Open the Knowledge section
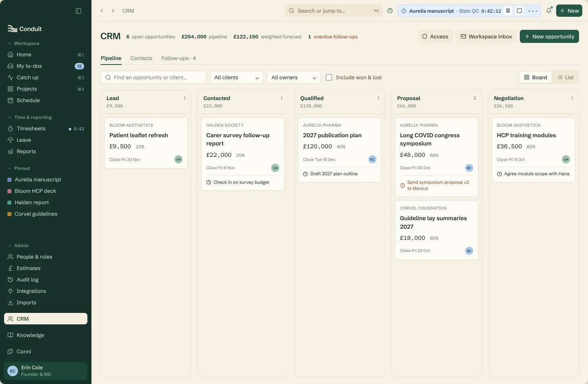 46,335
